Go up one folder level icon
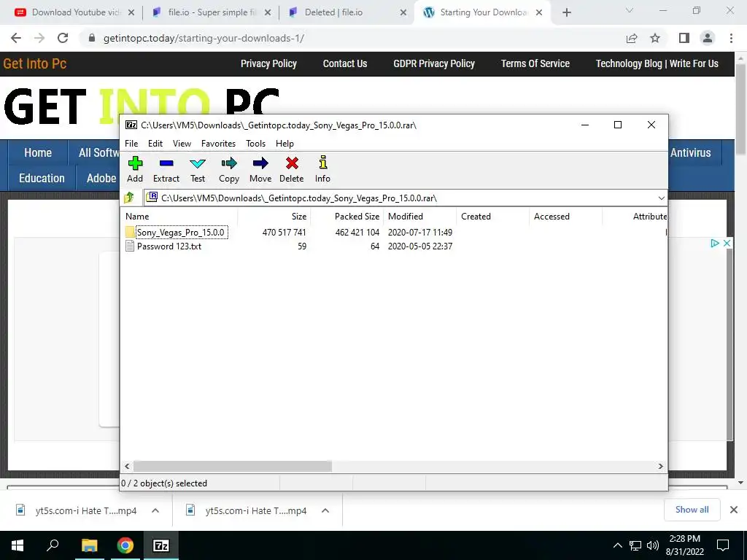 pyautogui.click(x=129, y=198)
